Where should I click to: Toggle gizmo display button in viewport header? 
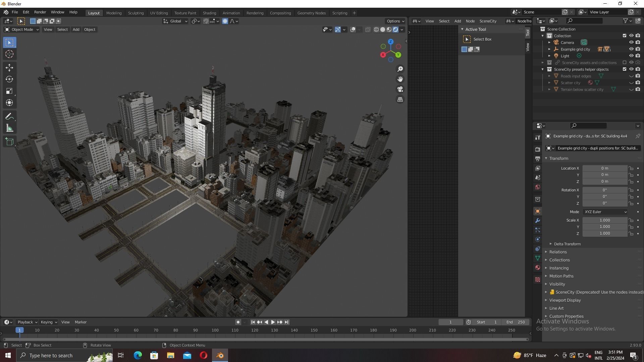[338, 29]
